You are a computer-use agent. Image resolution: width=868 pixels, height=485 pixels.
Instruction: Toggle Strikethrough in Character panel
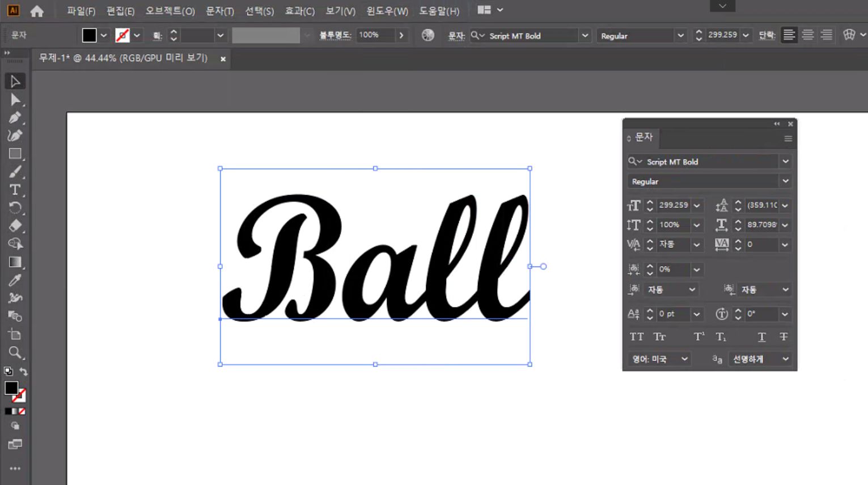pos(784,337)
